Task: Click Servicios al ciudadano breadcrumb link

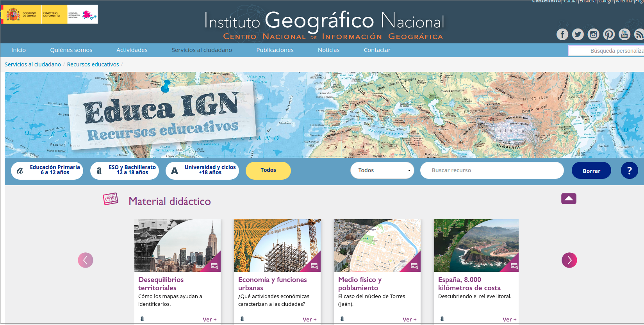Action: tap(33, 64)
